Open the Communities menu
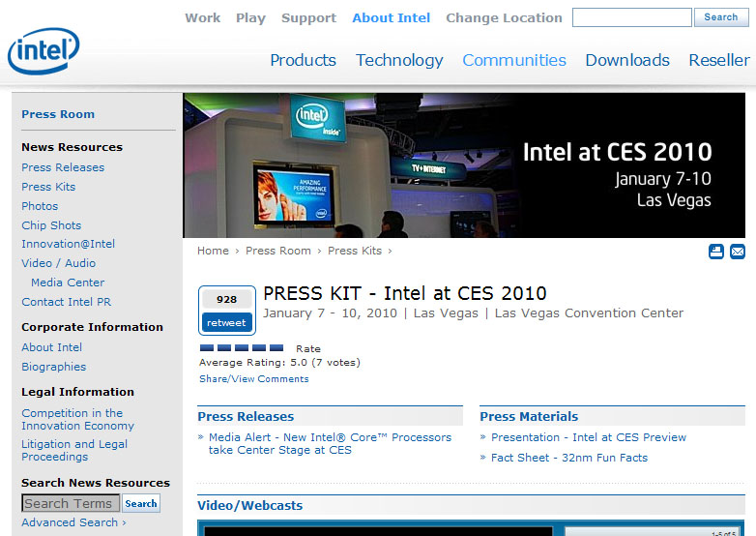Screen dimensions: 756x536 (x=514, y=60)
